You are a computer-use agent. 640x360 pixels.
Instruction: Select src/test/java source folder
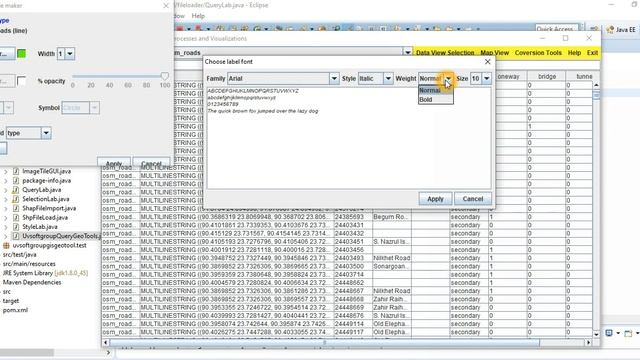coord(20,255)
